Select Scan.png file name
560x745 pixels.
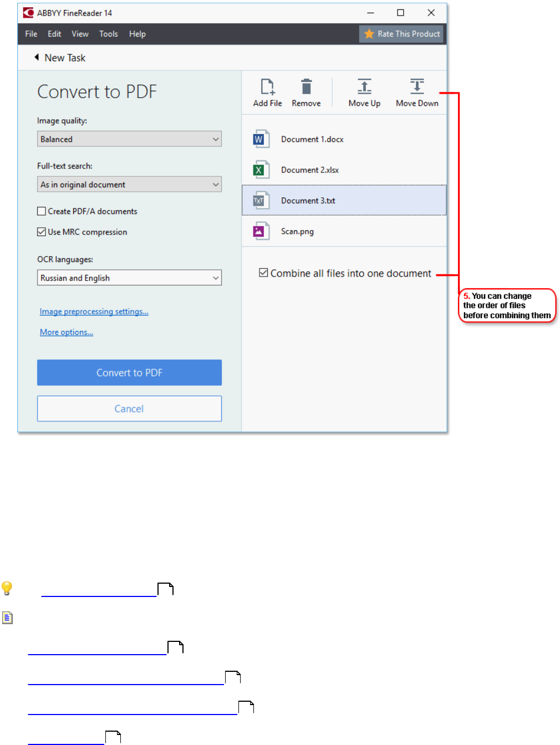click(297, 231)
